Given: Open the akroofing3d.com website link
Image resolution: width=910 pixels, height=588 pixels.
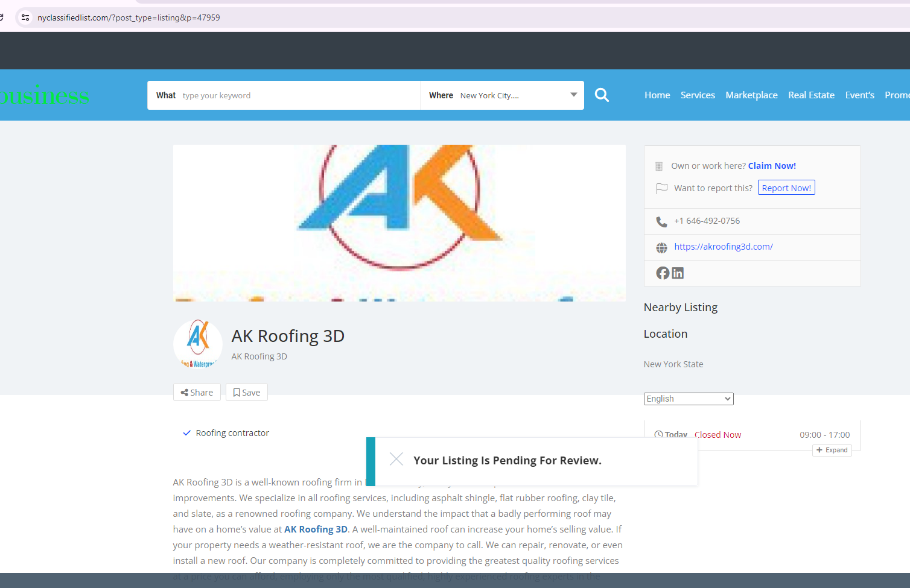Looking at the screenshot, I should pyautogui.click(x=724, y=247).
